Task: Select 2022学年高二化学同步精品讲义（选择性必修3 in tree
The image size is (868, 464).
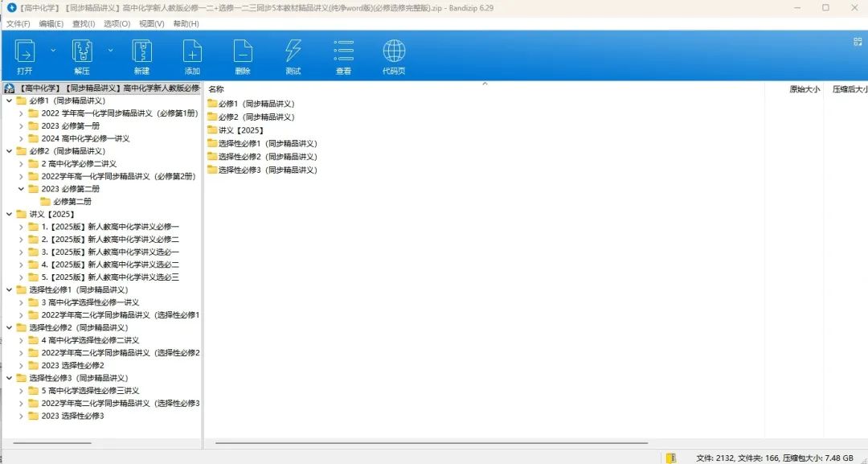Action: click(x=120, y=403)
